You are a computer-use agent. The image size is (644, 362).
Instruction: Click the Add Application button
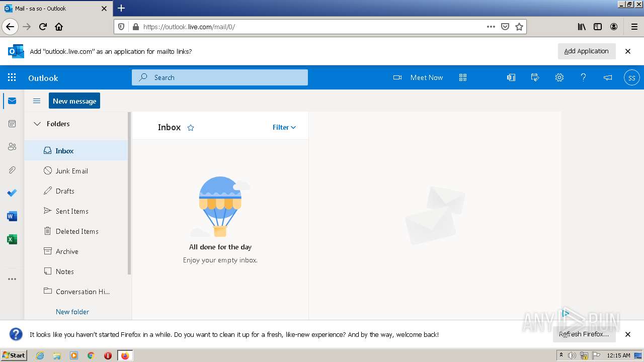(x=586, y=51)
